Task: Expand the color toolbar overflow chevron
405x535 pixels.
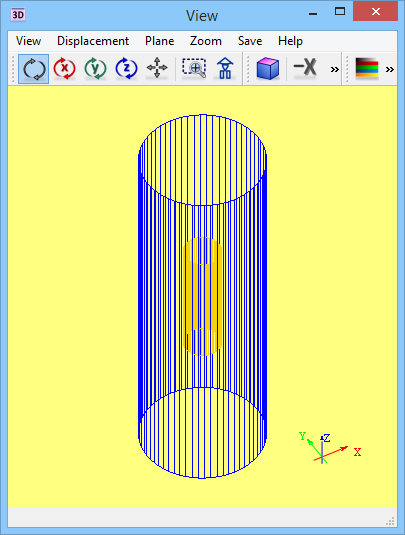Action: pyautogui.click(x=390, y=70)
